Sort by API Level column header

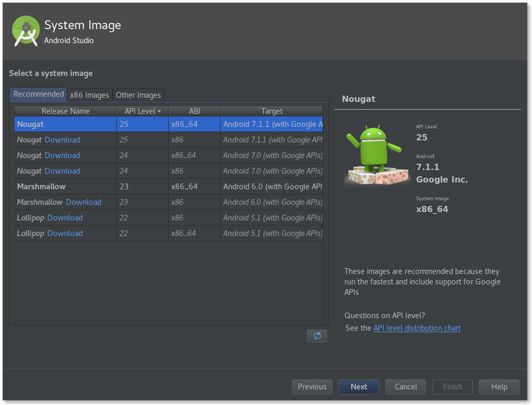coord(143,111)
